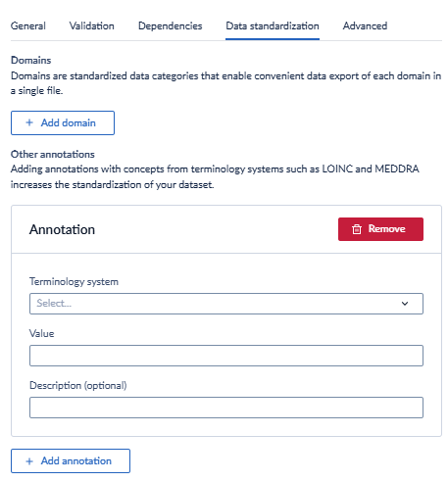Click the Other annotations section heading
This screenshot has width=448, height=482.
(53, 154)
